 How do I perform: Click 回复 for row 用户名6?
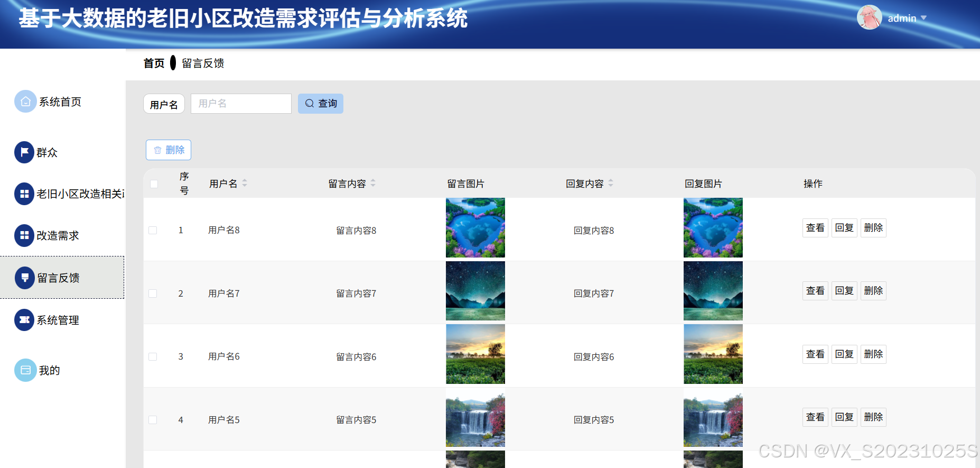click(x=844, y=354)
